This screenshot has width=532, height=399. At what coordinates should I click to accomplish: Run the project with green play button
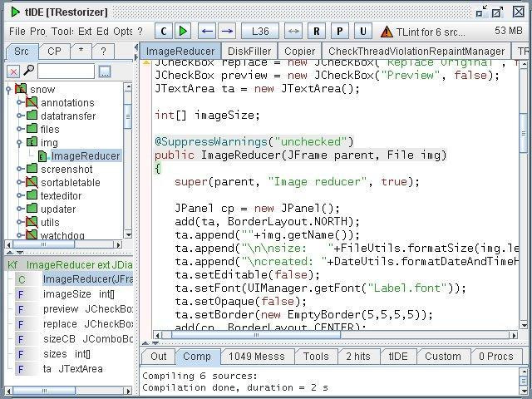click(x=183, y=32)
